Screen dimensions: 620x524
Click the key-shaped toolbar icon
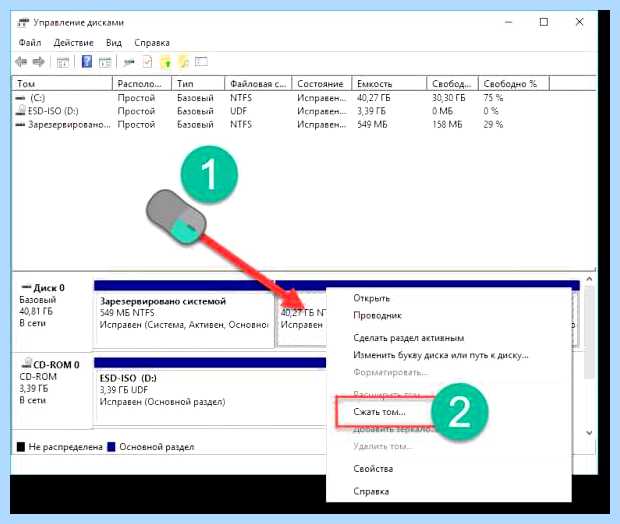point(129,62)
